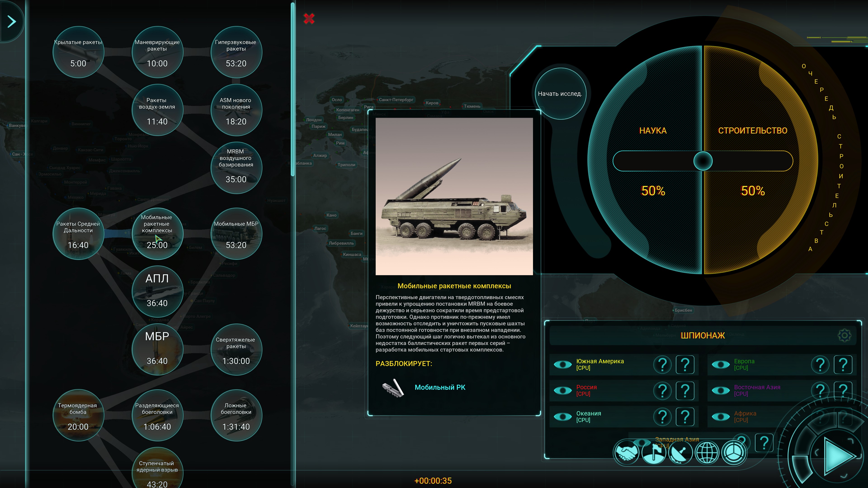Select Гиперзвуковые ракеты research node
Image resolution: width=868 pixels, height=488 pixels.
tap(236, 52)
